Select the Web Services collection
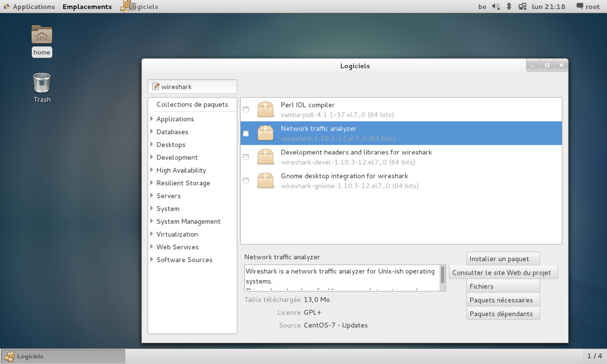 tap(177, 247)
